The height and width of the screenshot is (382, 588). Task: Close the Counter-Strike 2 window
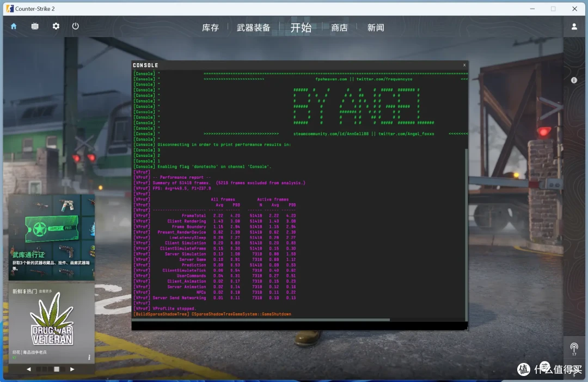[x=574, y=9]
